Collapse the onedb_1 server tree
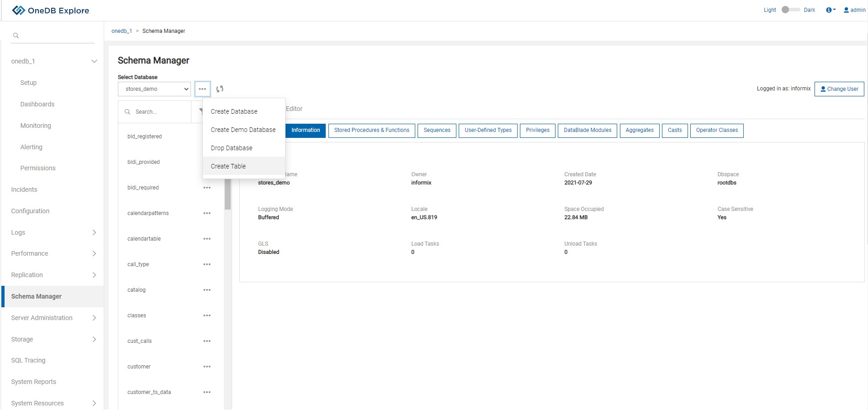This screenshot has height=410, width=868. pyautogui.click(x=94, y=61)
